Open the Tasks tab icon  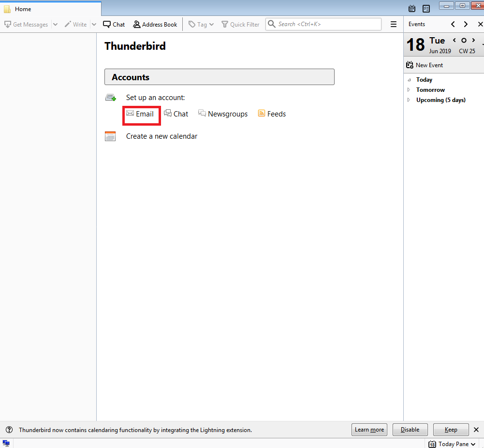pyautogui.click(x=426, y=9)
